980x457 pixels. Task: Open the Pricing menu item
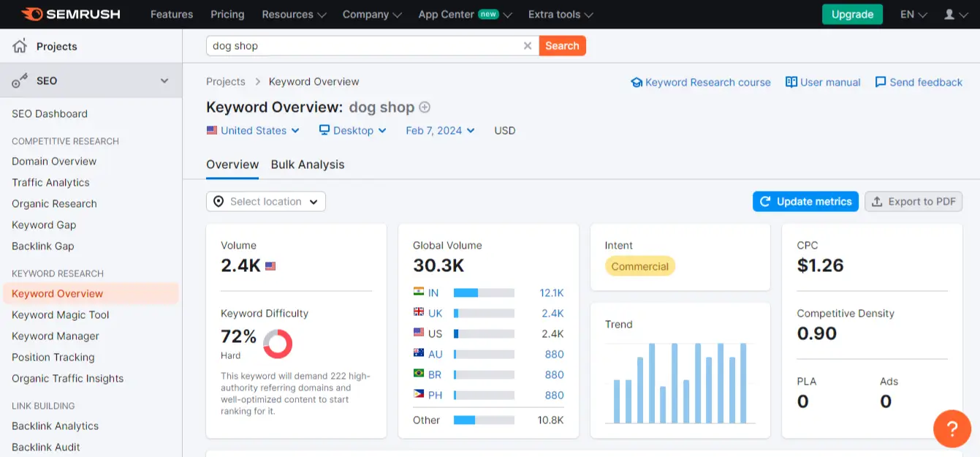click(x=227, y=14)
